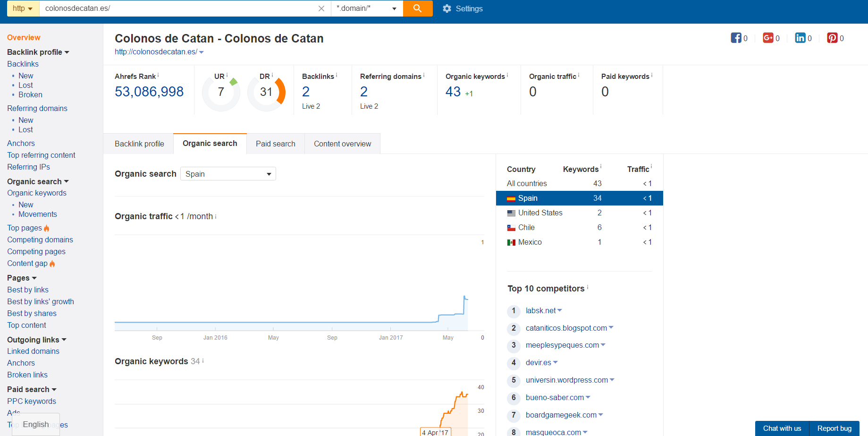Open Competing domains sidebar link
Image resolution: width=868 pixels, height=436 pixels.
click(x=40, y=239)
